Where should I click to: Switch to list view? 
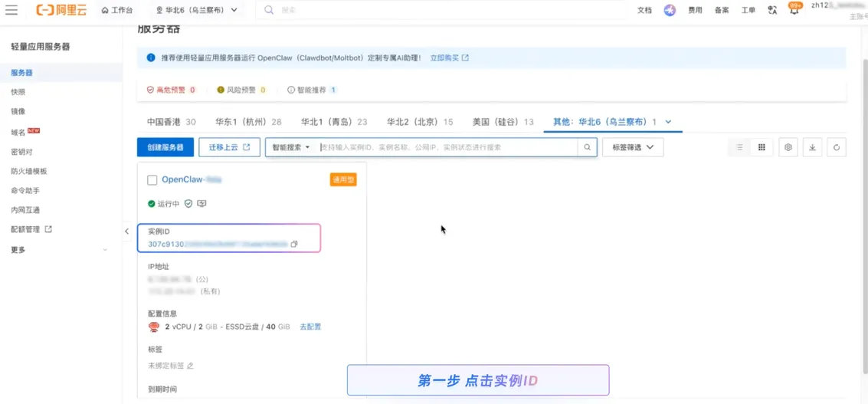click(739, 147)
